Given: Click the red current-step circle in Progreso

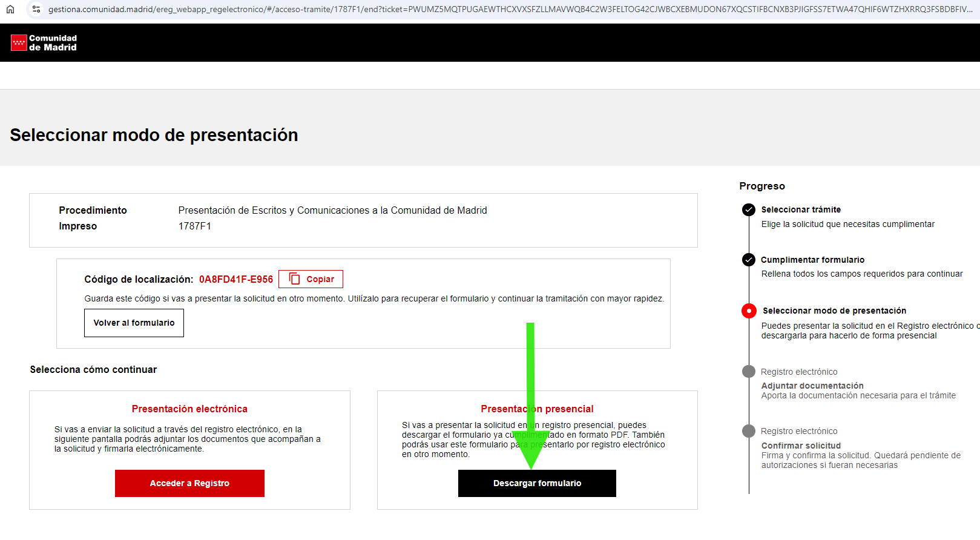Looking at the screenshot, I should coord(749,311).
